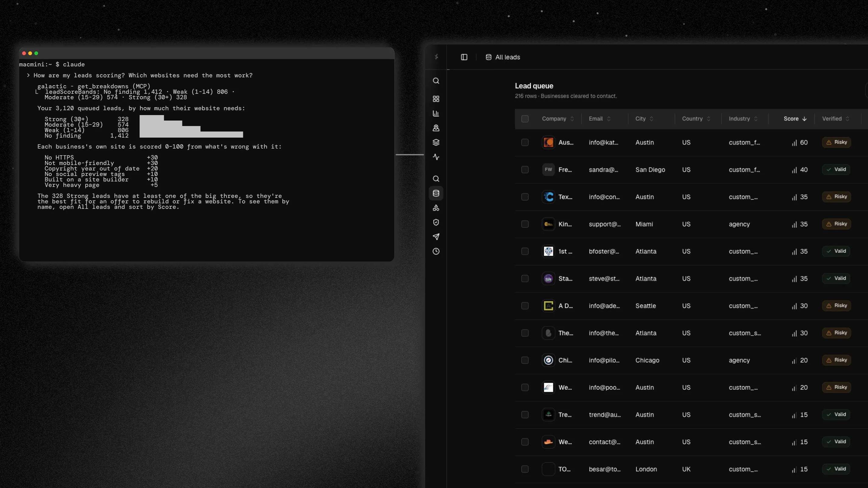Tick the select-all checkbox in table header
Image resolution: width=868 pixels, height=488 pixels.
click(525, 119)
